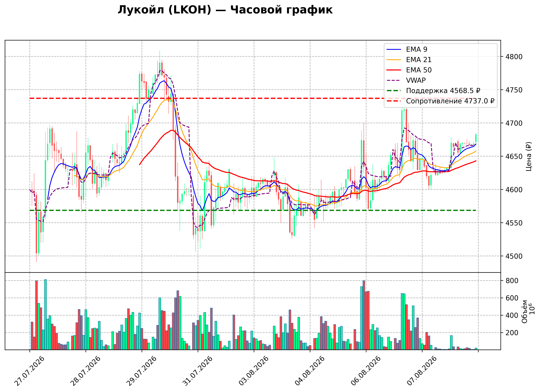Viewport: 541px width, 392px height.
Task: Click the 800 volume axis tick label
Action: tap(512, 281)
